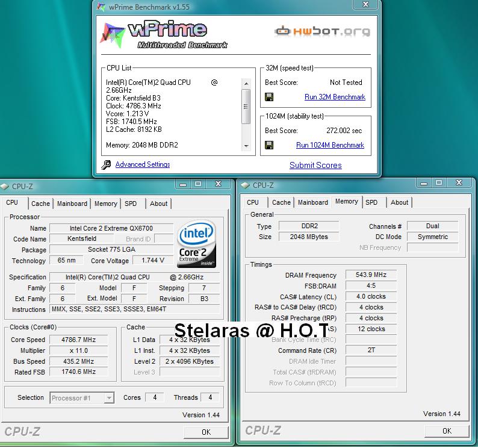Click the save icon for 32M score

(269, 97)
